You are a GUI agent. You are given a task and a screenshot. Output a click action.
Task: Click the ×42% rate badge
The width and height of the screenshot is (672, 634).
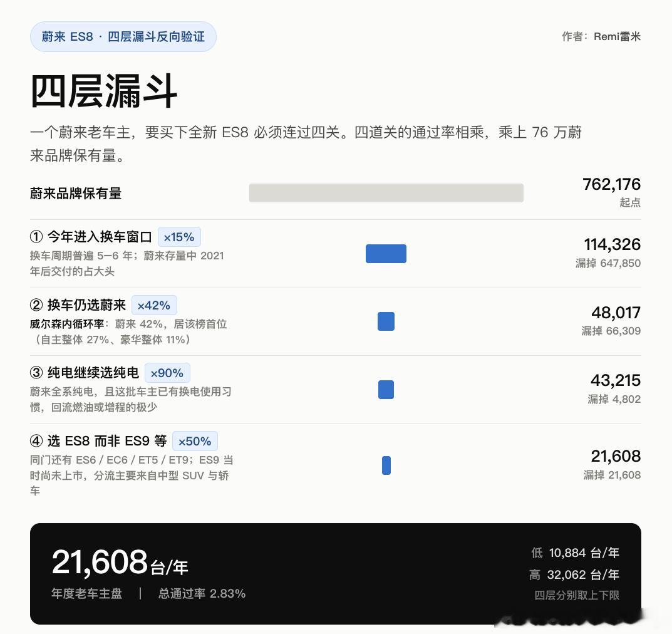(x=154, y=305)
